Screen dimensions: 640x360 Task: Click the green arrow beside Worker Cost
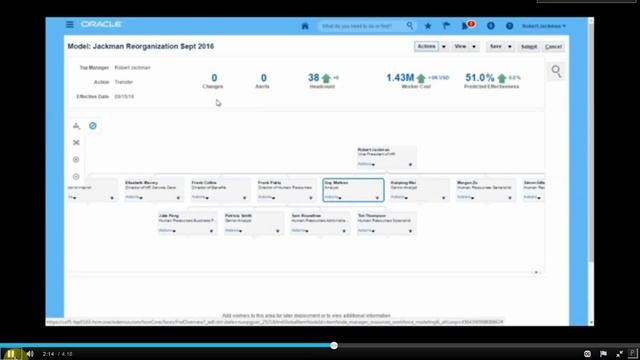click(x=421, y=78)
